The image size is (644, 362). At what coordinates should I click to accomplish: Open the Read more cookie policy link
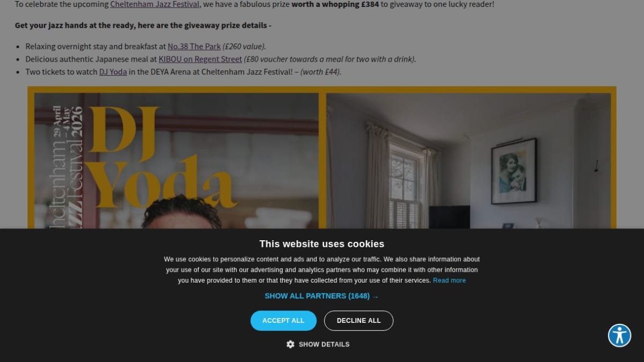(x=449, y=280)
